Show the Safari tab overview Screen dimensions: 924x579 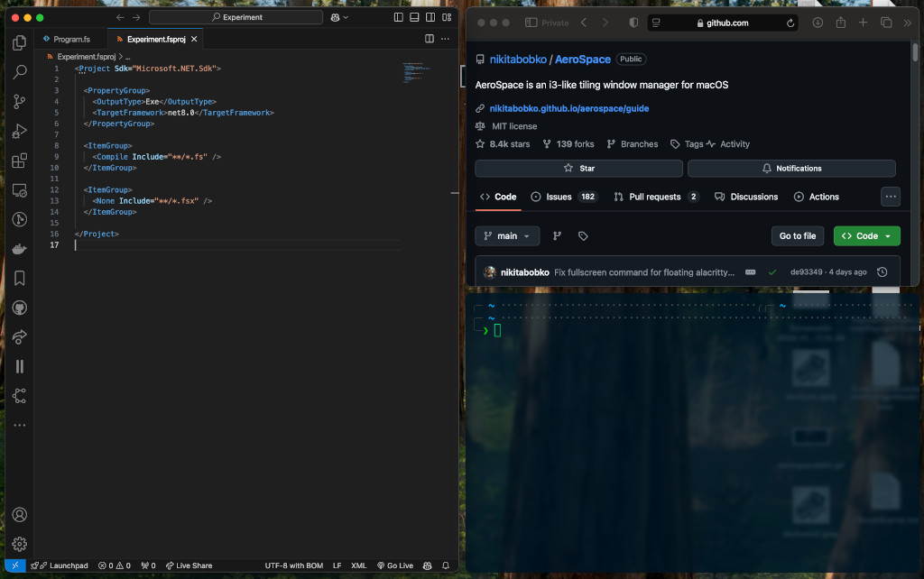pos(886,23)
